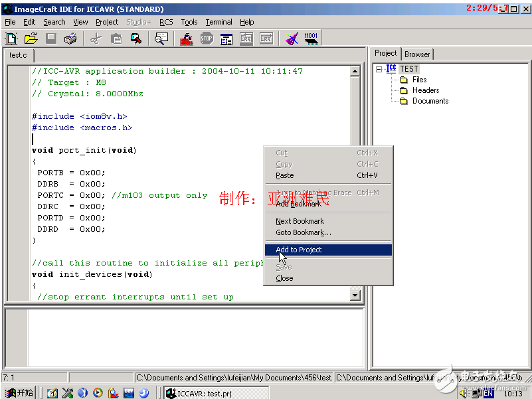Screen dimensions: 532x399
Task: Switch to the Browser tab
Action: [x=417, y=54]
